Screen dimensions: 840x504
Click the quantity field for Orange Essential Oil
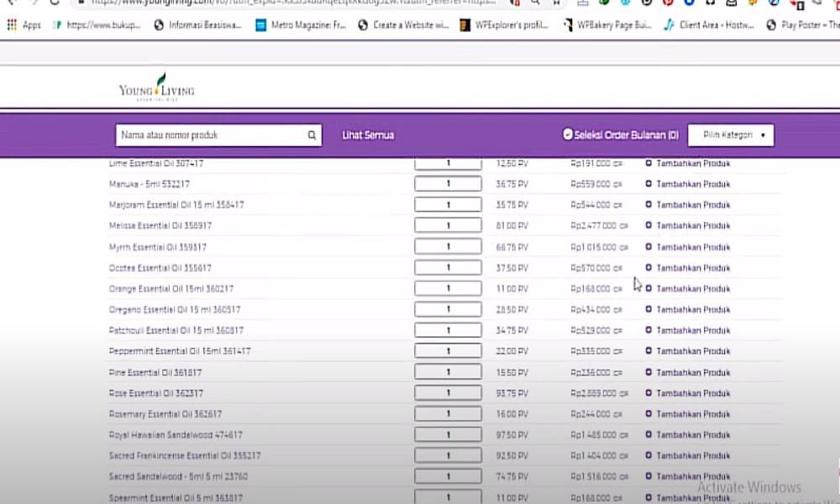[x=448, y=289]
